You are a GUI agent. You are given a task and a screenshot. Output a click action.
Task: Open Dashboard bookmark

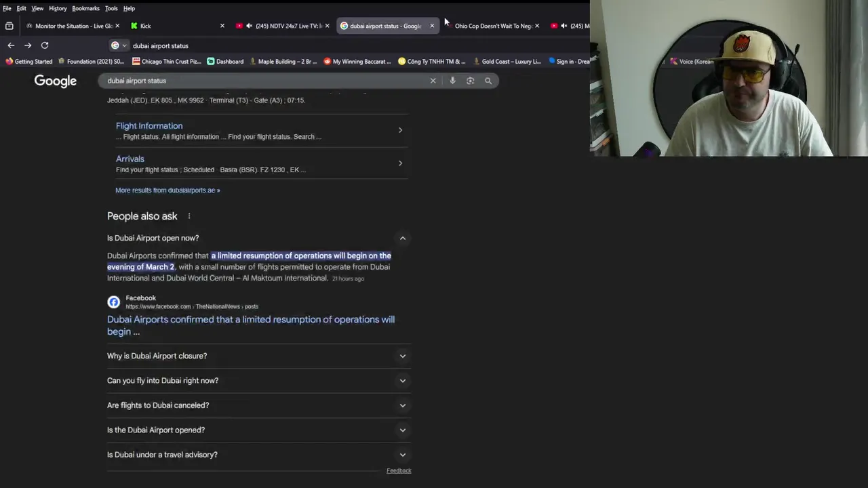pos(225,62)
